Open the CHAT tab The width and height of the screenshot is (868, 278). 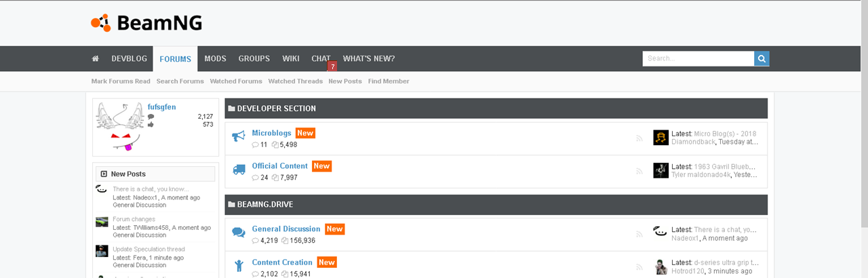321,59
